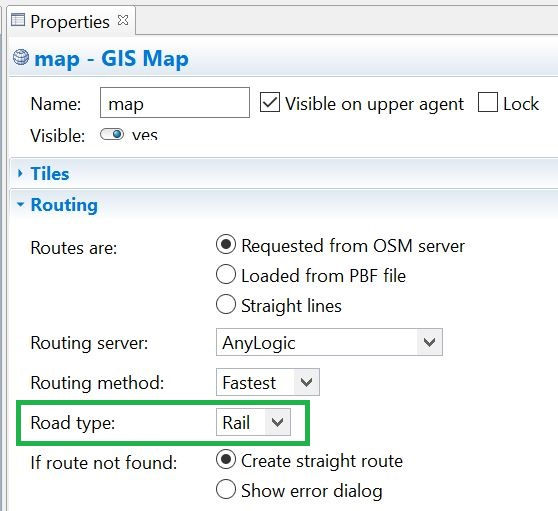Click the 'Name:' label

(x=56, y=104)
